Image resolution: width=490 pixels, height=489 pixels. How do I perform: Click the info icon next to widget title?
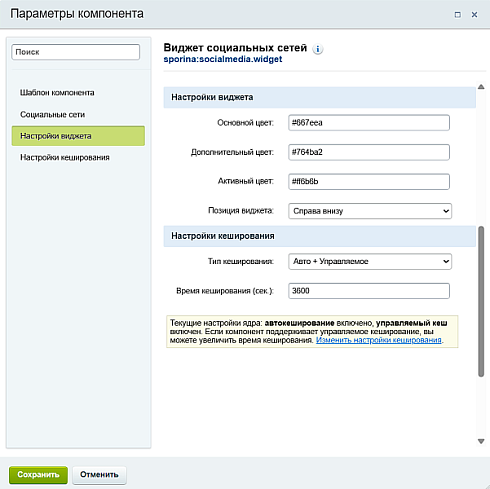coord(318,49)
